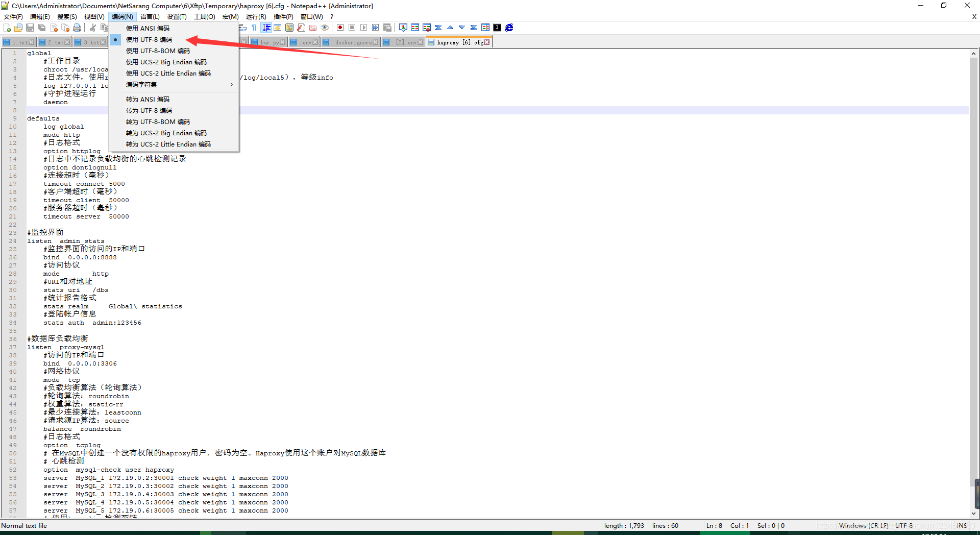980x535 pixels.
Task: Click the vertical scrollbar down arrow
Action: (x=973, y=513)
